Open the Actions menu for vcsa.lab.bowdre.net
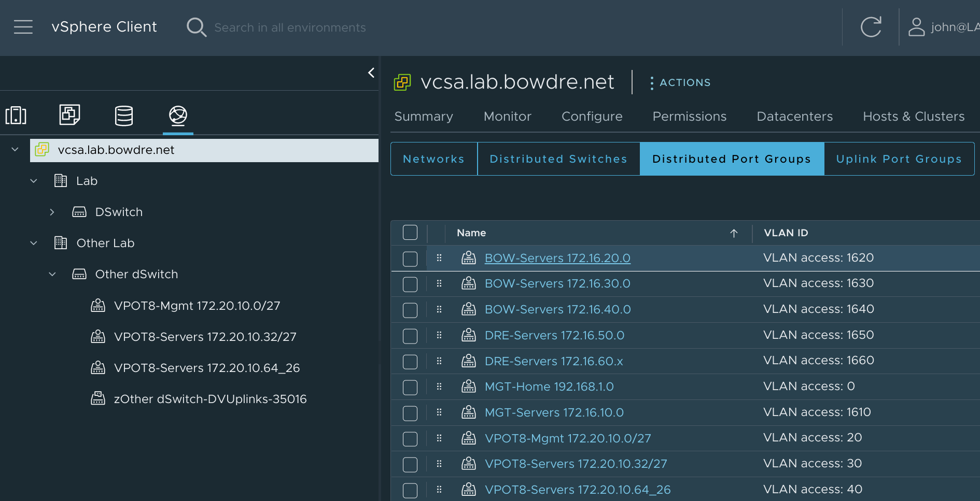 680,83
